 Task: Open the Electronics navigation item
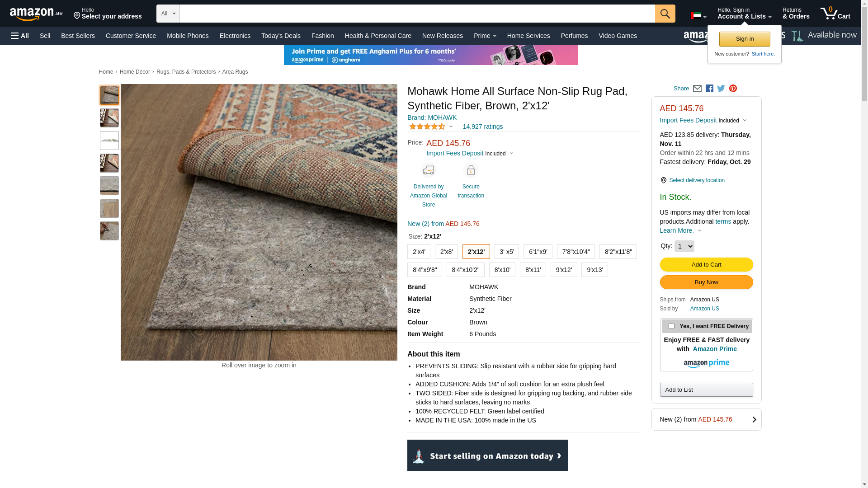tap(235, 36)
